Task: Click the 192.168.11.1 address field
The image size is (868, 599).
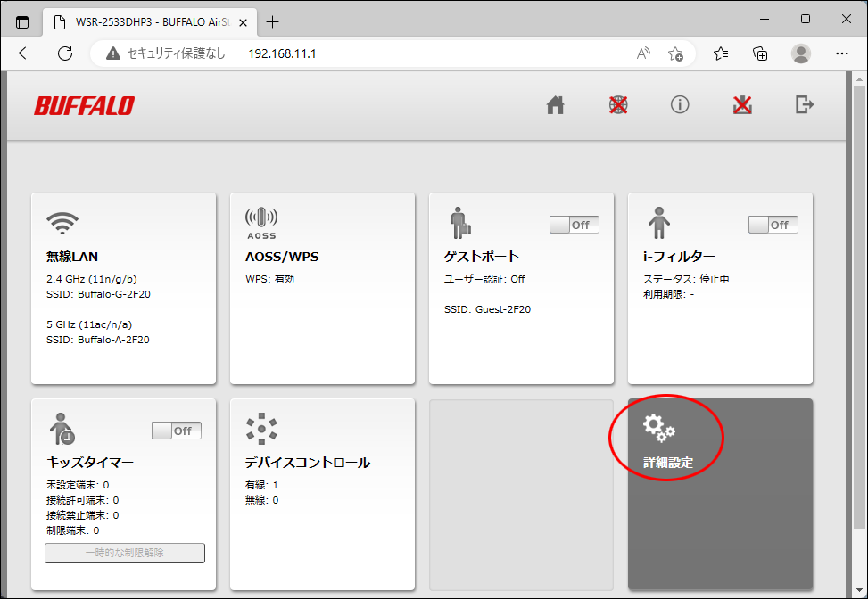Action: 282,53
